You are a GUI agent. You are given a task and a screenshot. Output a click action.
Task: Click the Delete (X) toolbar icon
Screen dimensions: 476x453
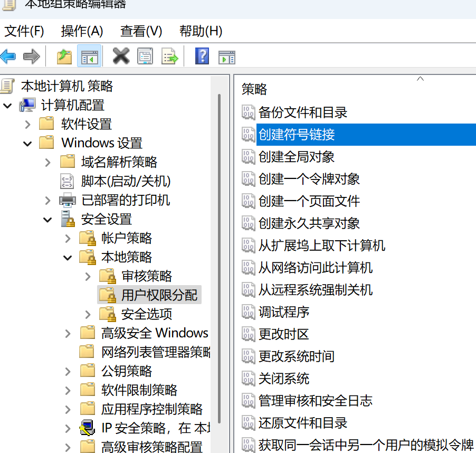[121, 56]
